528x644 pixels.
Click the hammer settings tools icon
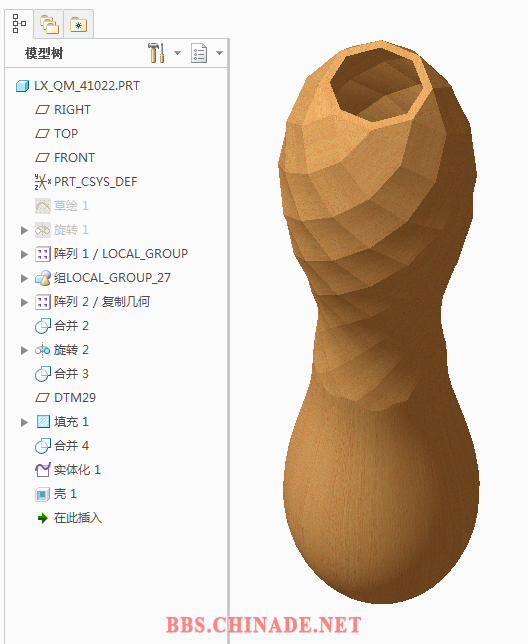click(x=156, y=53)
